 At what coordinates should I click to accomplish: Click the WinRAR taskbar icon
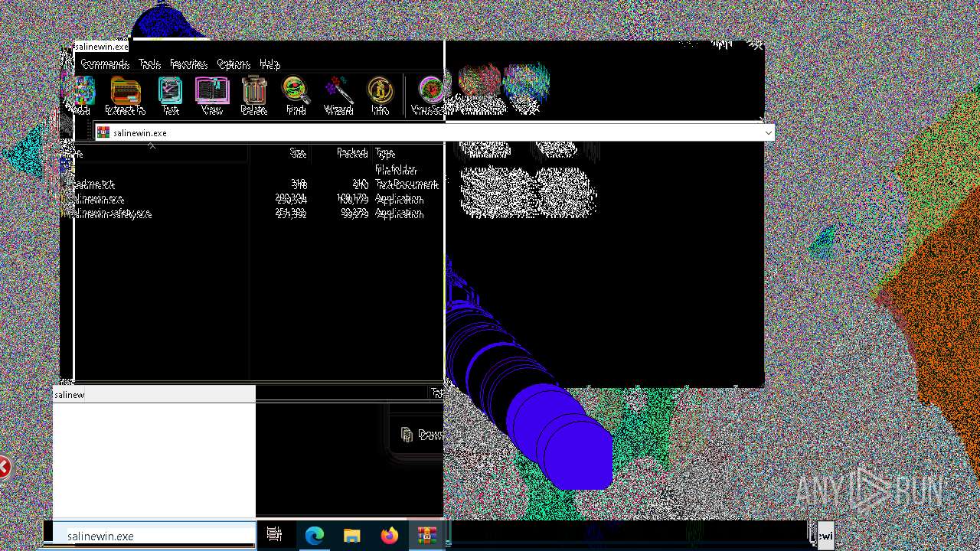coord(427,535)
